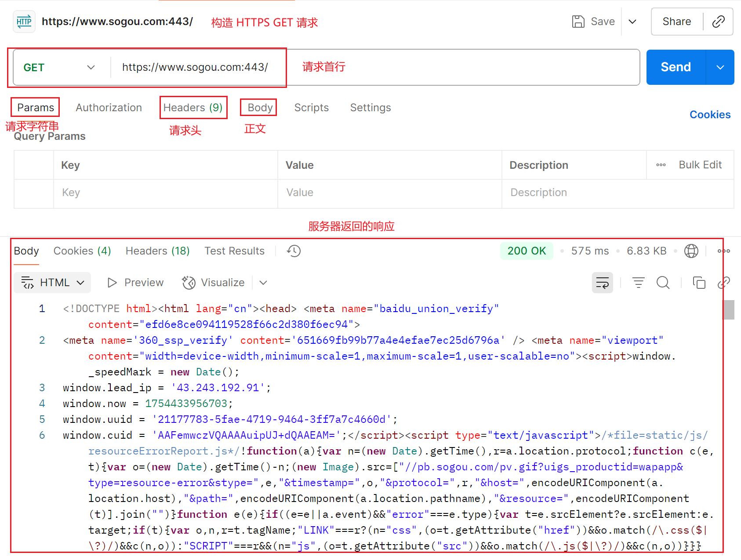Open the Test Results tab

tap(235, 251)
